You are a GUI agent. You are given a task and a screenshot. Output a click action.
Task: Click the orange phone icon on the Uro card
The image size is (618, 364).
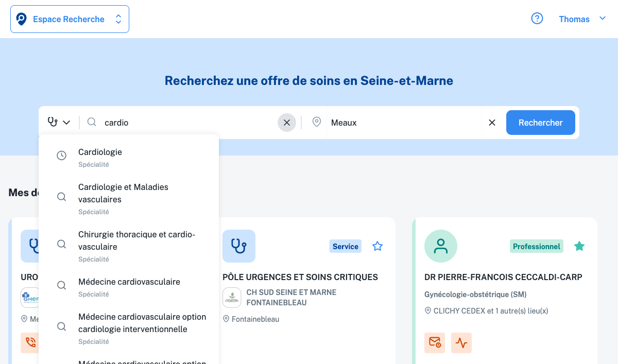click(x=30, y=342)
